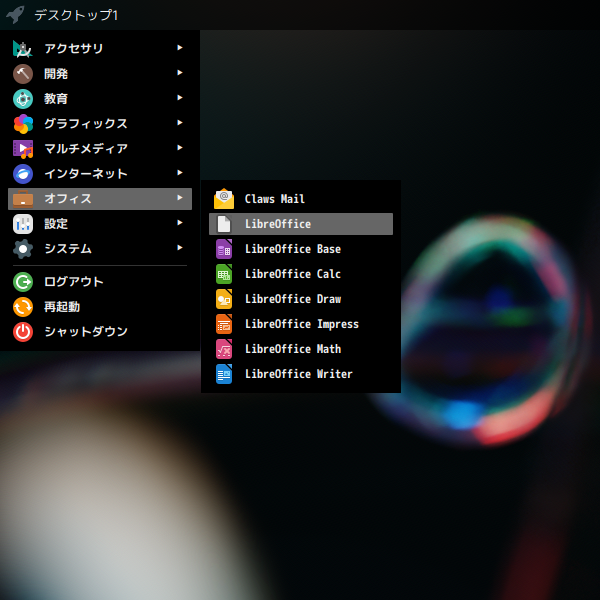Click the yellow LibreOffice Draw icon
600x600 pixels.
224,299
